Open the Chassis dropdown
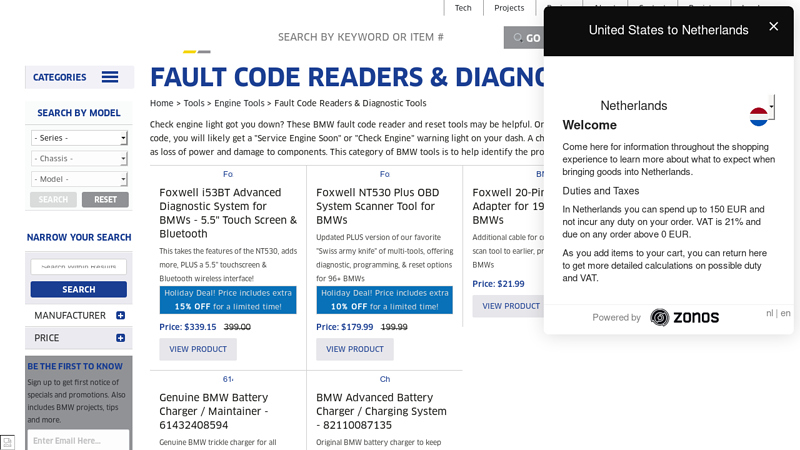Screen dimensions: 800x450 tap(79, 159)
